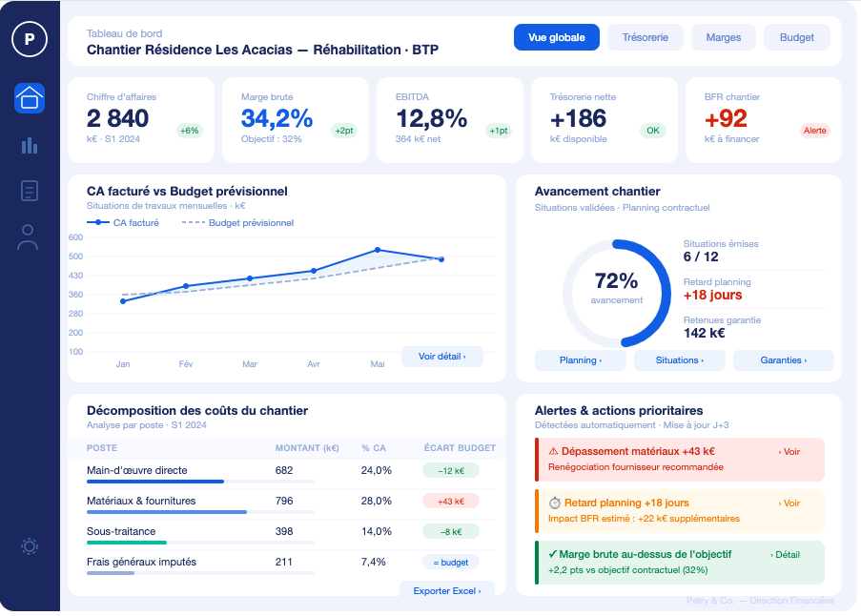
Task: Click Exporter Excel button
Action: [447, 591]
